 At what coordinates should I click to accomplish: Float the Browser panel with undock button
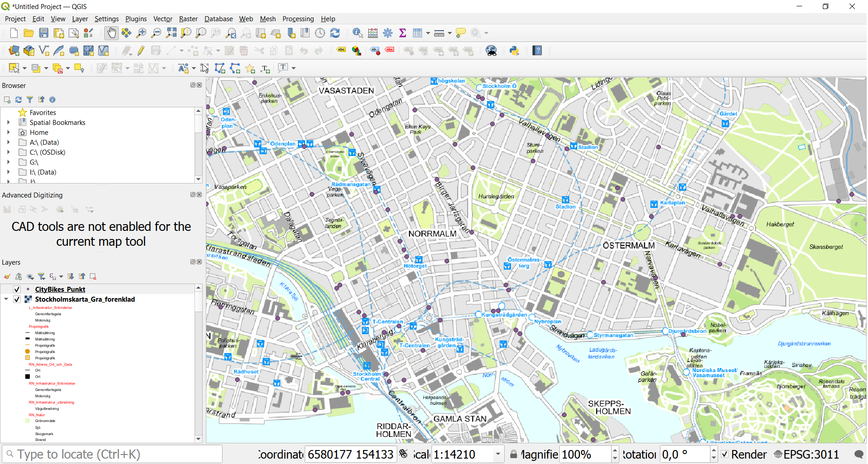point(193,85)
